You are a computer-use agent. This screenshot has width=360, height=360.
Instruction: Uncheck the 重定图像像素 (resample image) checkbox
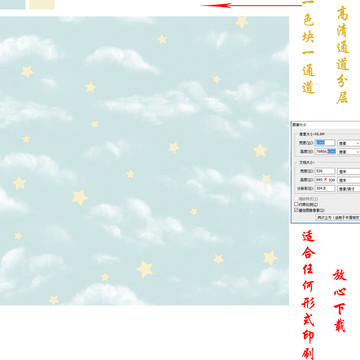(296, 210)
